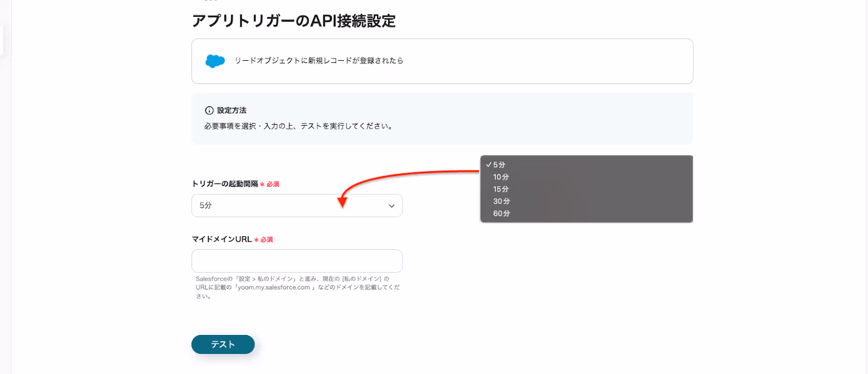Click the 必要事項を選択・入力の上 instruction text
The width and height of the screenshot is (868, 374).
click(x=298, y=126)
